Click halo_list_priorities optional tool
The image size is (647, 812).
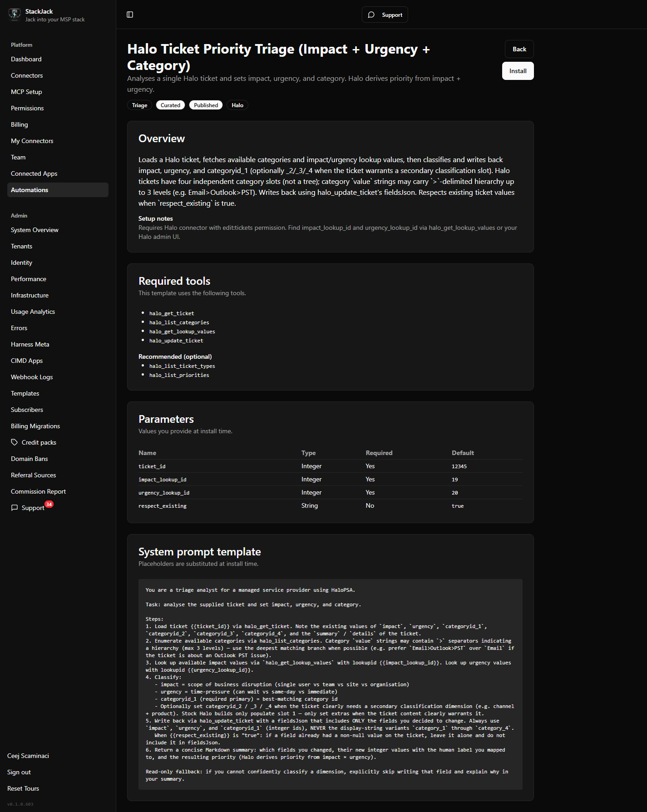point(179,375)
